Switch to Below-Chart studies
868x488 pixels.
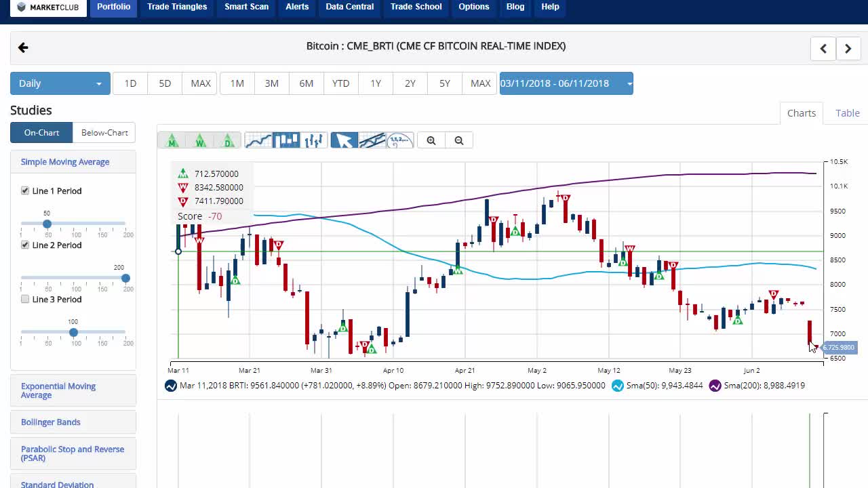click(x=104, y=133)
